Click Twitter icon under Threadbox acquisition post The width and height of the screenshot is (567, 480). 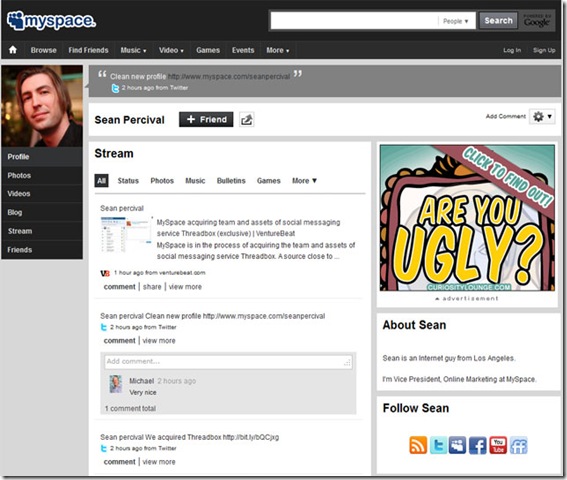click(104, 449)
